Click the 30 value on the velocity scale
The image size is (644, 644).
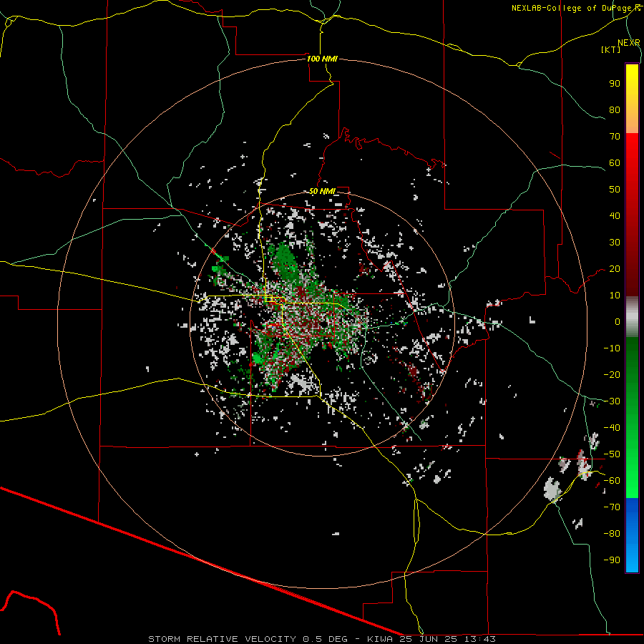pos(615,243)
